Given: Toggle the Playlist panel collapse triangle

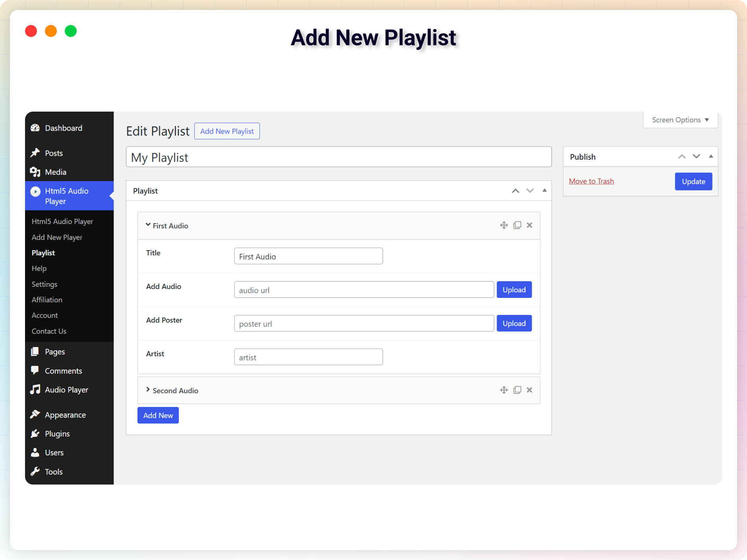Looking at the screenshot, I should (544, 191).
